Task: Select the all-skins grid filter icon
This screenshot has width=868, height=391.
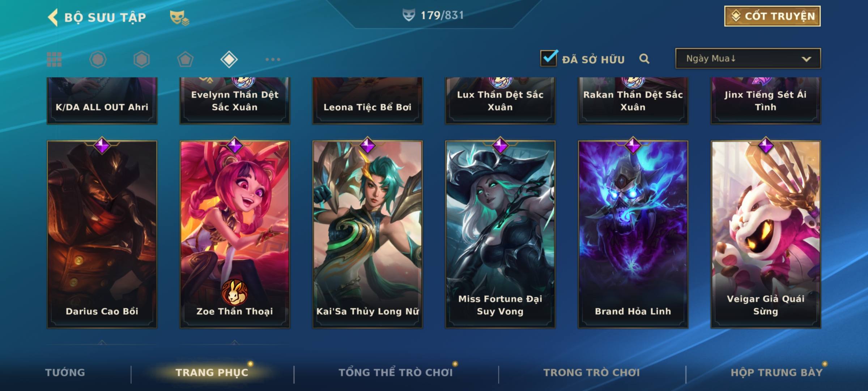Action: 54,59
